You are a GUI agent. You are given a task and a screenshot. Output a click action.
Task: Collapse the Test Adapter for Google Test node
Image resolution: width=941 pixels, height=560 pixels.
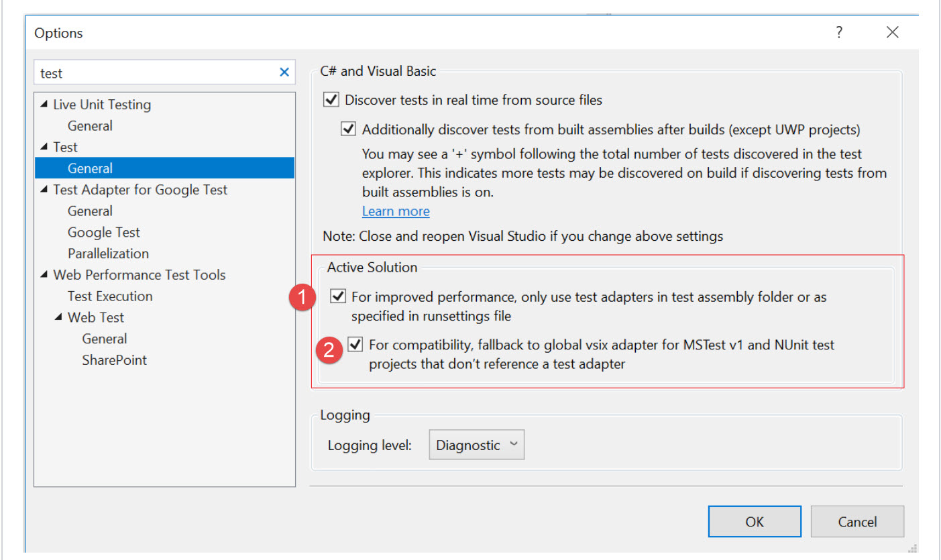pyautogui.click(x=44, y=190)
